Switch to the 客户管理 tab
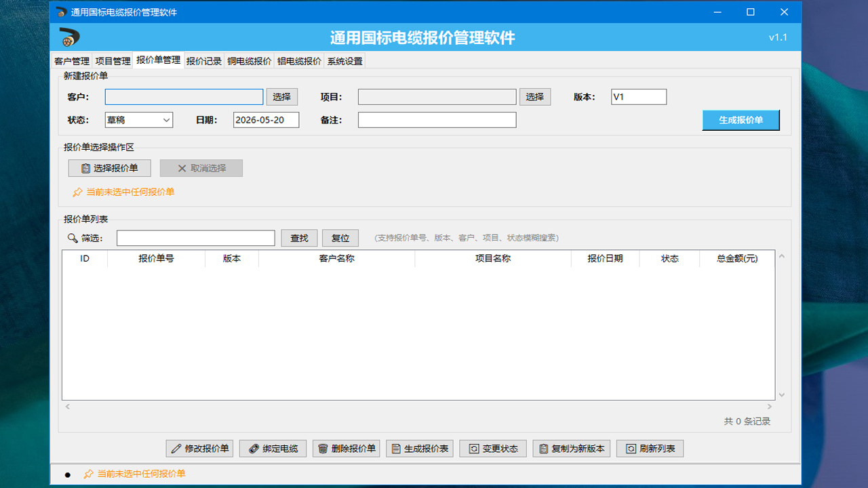This screenshot has height=488, width=868. [72, 61]
